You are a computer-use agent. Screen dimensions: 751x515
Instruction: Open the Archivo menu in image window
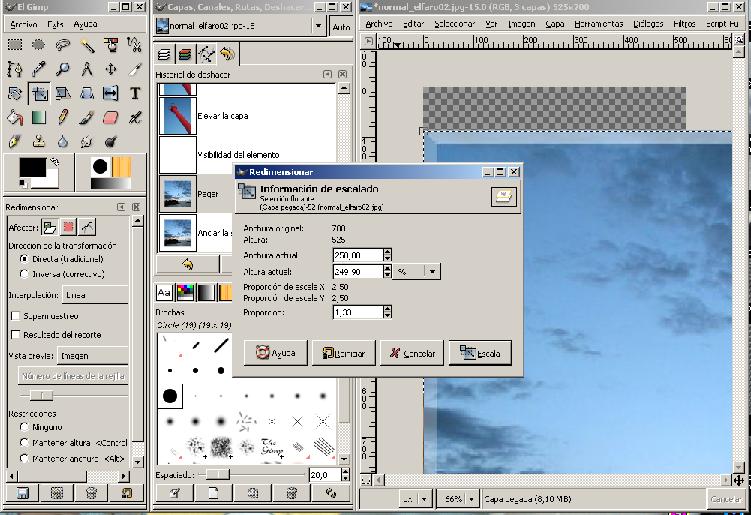(378, 23)
